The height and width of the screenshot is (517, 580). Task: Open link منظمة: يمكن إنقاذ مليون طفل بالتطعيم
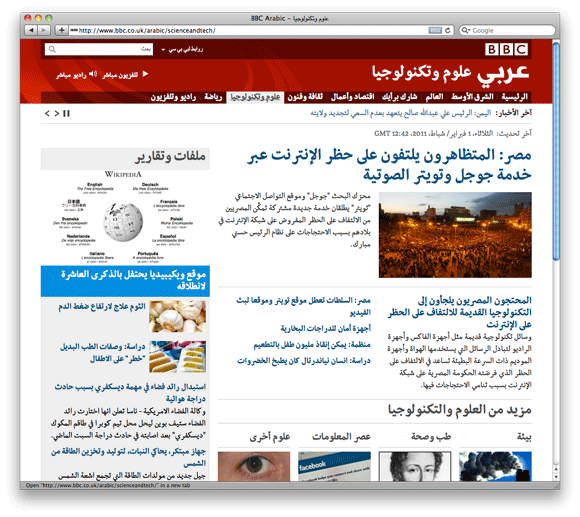pos(312,345)
